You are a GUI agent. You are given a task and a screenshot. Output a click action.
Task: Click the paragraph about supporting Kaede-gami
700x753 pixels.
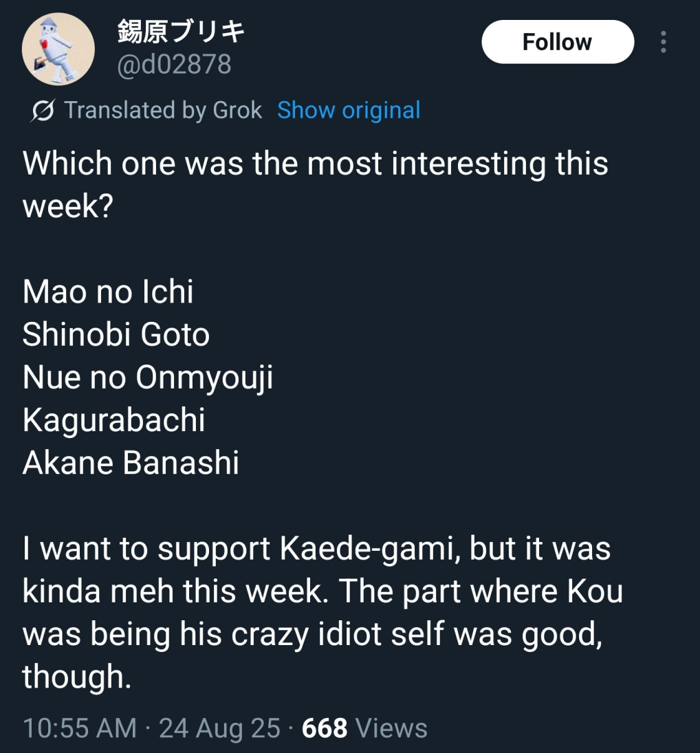(x=322, y=612)
